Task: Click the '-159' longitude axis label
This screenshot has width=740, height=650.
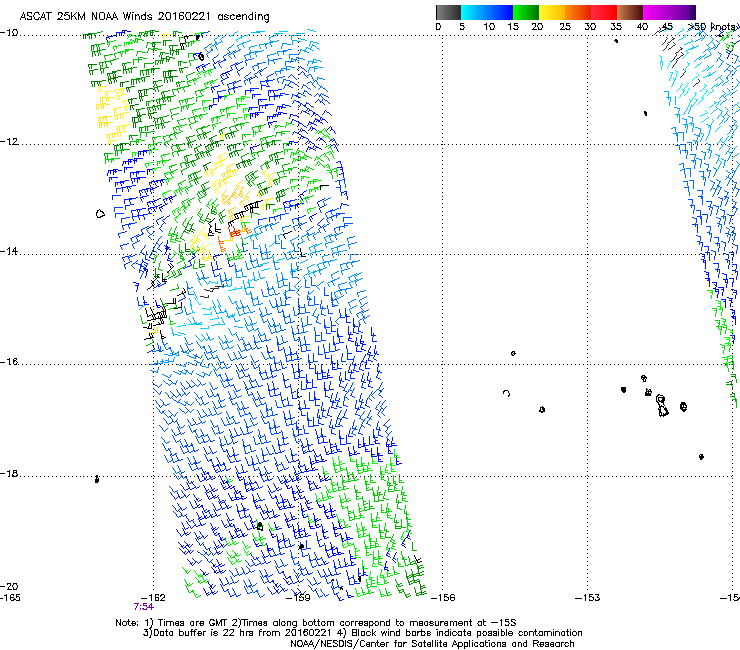Action: point(298,597)
